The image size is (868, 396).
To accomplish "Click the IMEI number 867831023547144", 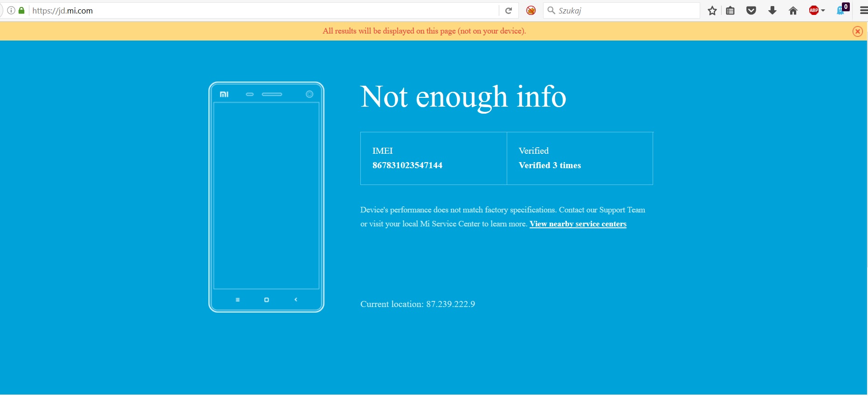I will [x=407, y=165].
